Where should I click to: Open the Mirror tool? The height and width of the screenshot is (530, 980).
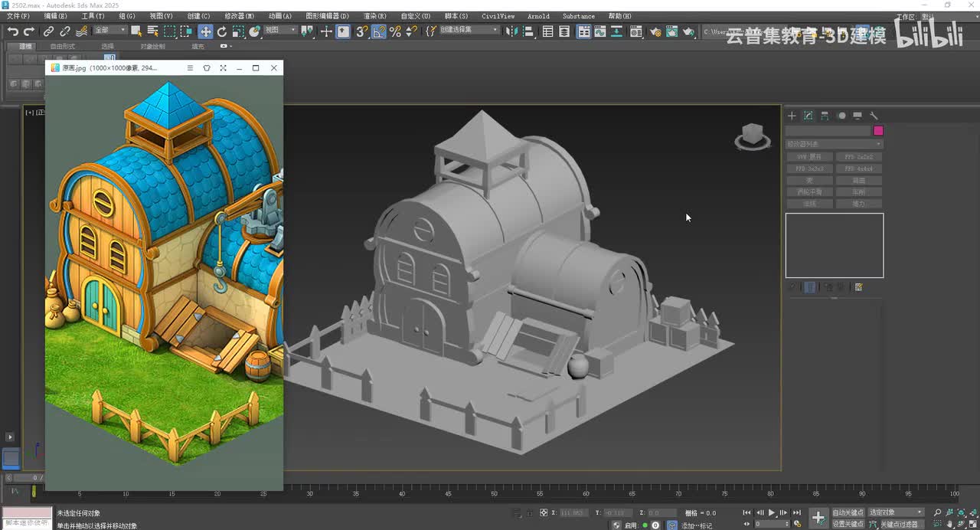[x=511, y=31]
